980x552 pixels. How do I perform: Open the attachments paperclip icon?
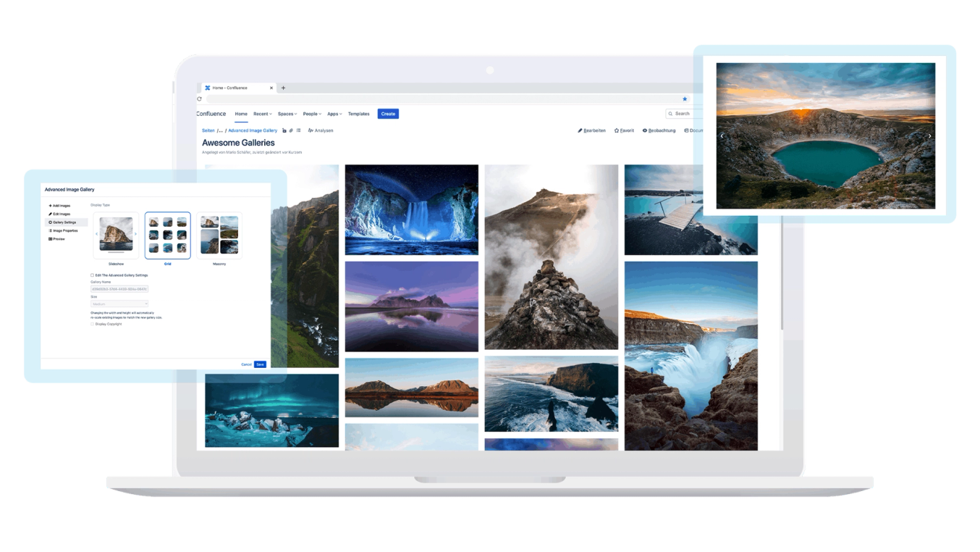click(291, 130)
